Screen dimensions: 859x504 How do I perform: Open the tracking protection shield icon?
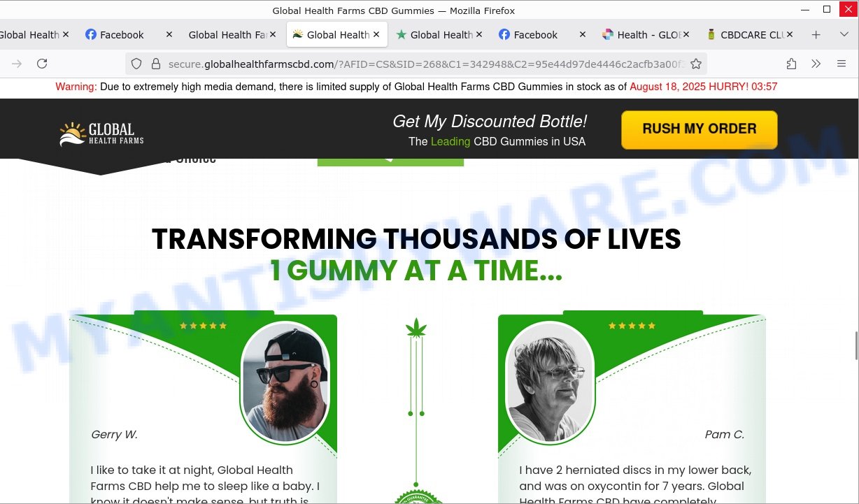click(x=136, y=64)
